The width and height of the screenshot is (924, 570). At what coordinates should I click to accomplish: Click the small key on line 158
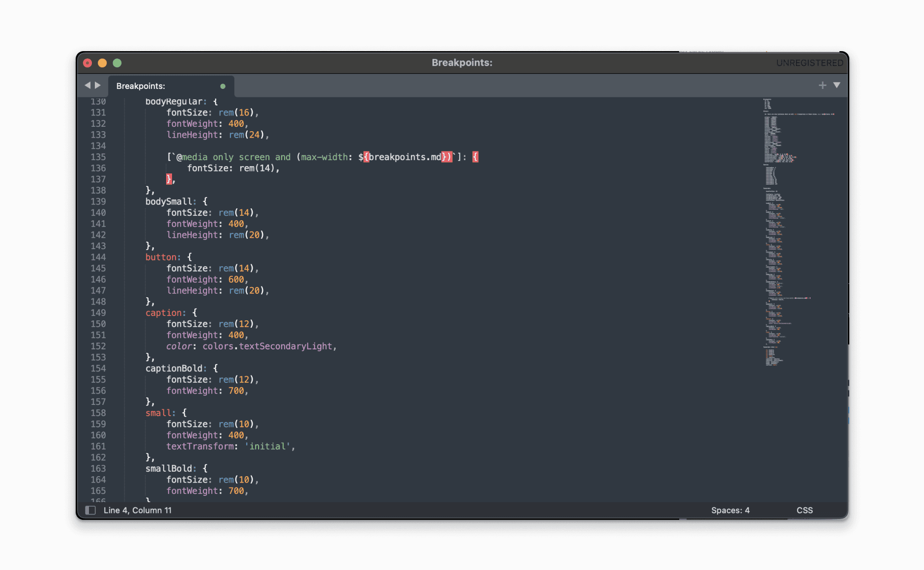point(158,413)
